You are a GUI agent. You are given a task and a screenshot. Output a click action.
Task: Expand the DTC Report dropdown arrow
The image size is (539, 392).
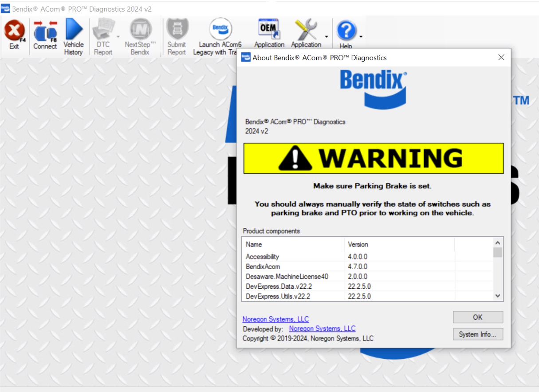pyautogui.click(x=118, y=37)
